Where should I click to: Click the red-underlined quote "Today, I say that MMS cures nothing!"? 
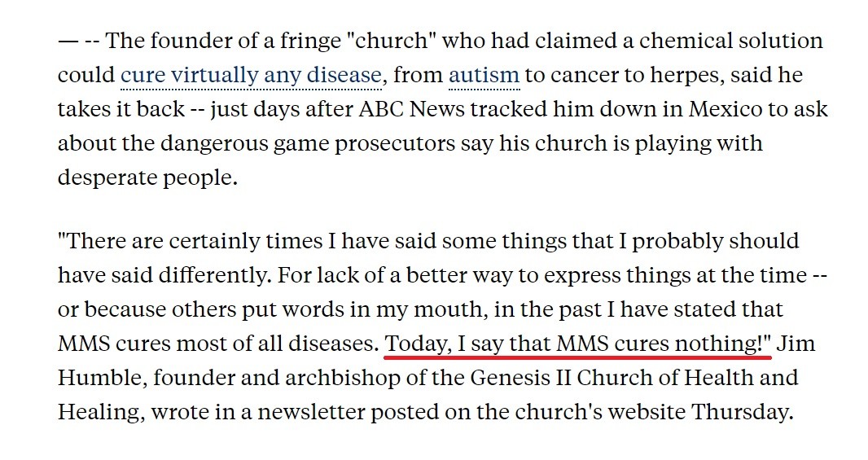[x=578, y=344]
